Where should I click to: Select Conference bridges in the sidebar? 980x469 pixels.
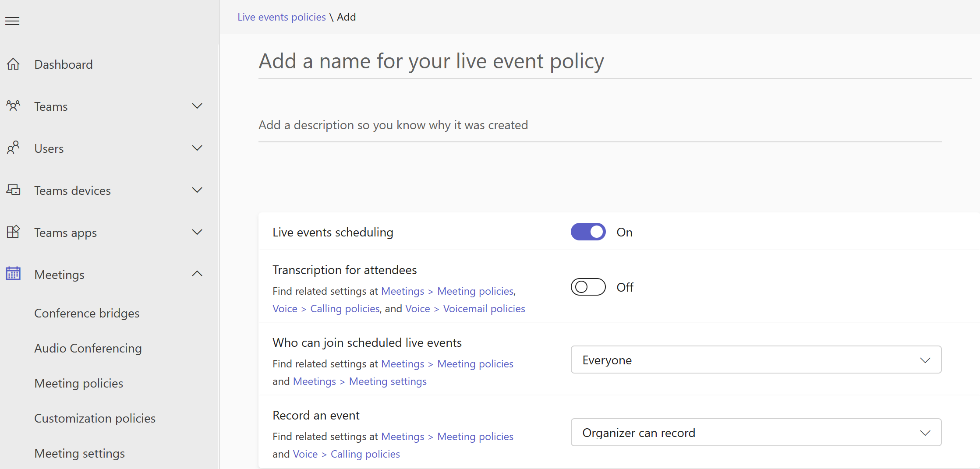[86, 313]
